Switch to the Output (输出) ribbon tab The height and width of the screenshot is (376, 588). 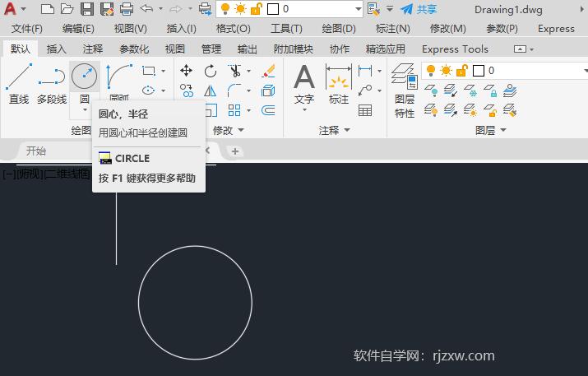[248, 49]
